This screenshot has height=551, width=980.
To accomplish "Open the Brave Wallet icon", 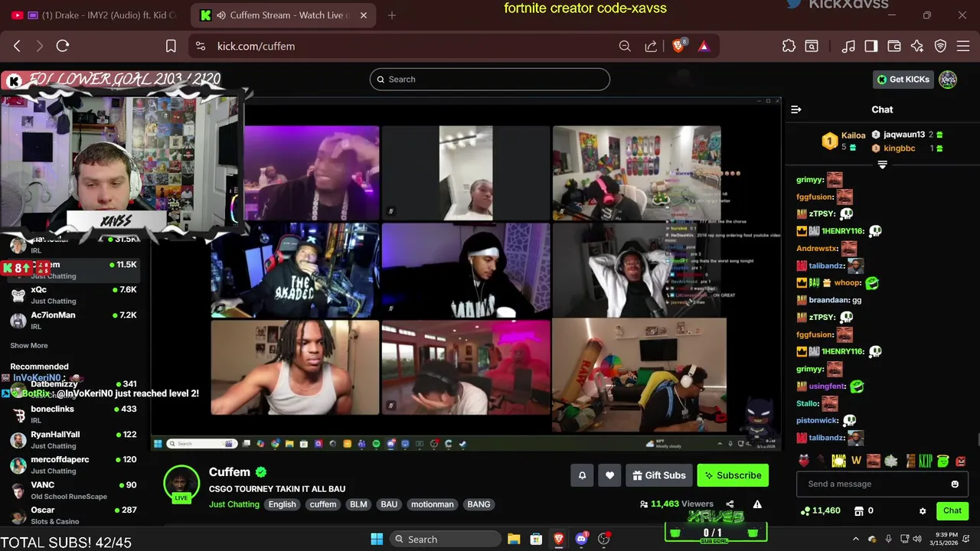I will (893, 46).
